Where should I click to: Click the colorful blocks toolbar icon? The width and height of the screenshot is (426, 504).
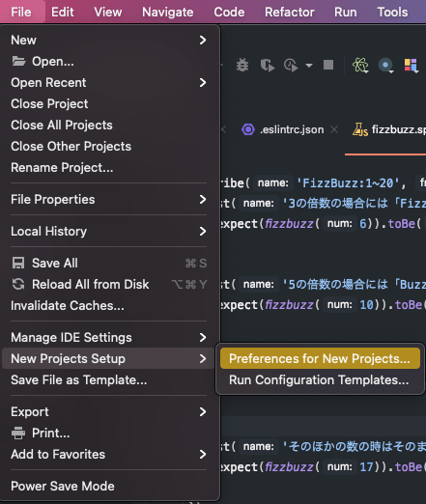click(412, 66)
